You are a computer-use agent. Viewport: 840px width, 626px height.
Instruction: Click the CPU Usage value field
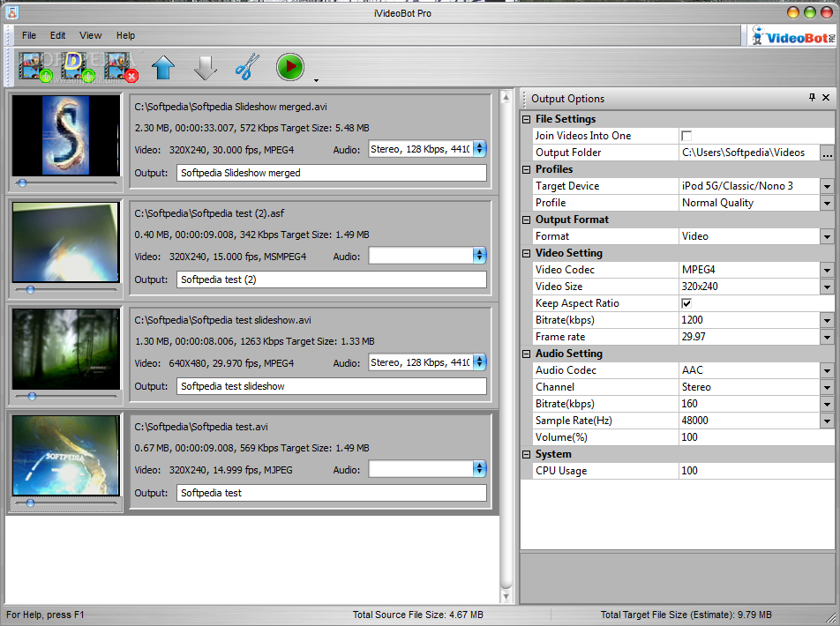pos(756,471)
